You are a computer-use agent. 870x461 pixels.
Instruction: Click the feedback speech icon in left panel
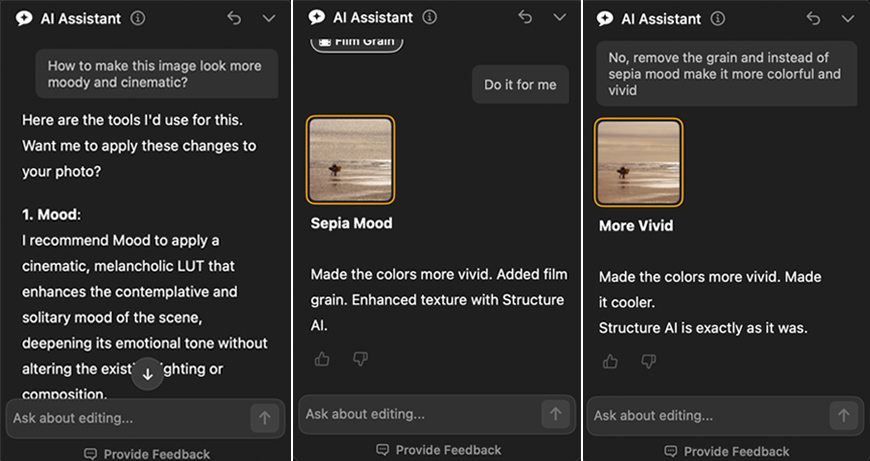click(x=90, y=454)
